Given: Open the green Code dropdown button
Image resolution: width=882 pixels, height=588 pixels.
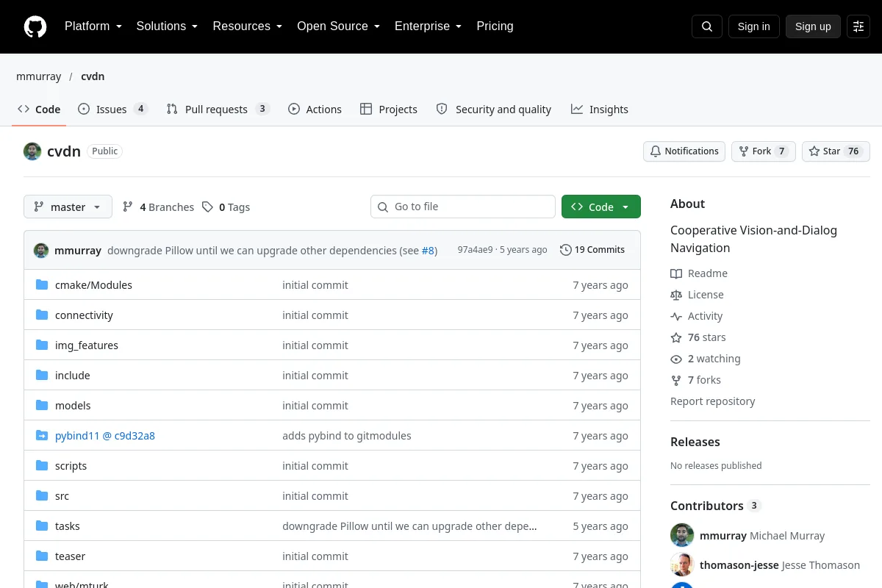Looking at the screenshot, I should click(x=600, y=207).
